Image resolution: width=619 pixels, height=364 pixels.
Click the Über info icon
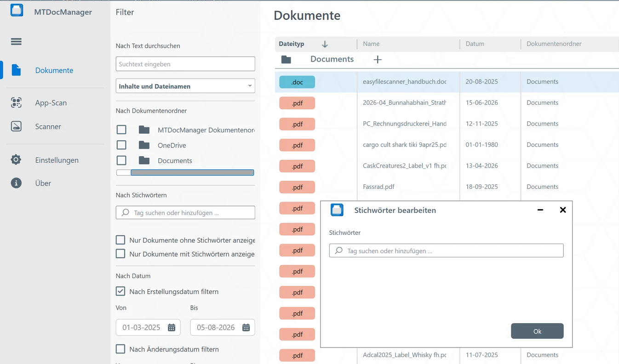(16, 183)
